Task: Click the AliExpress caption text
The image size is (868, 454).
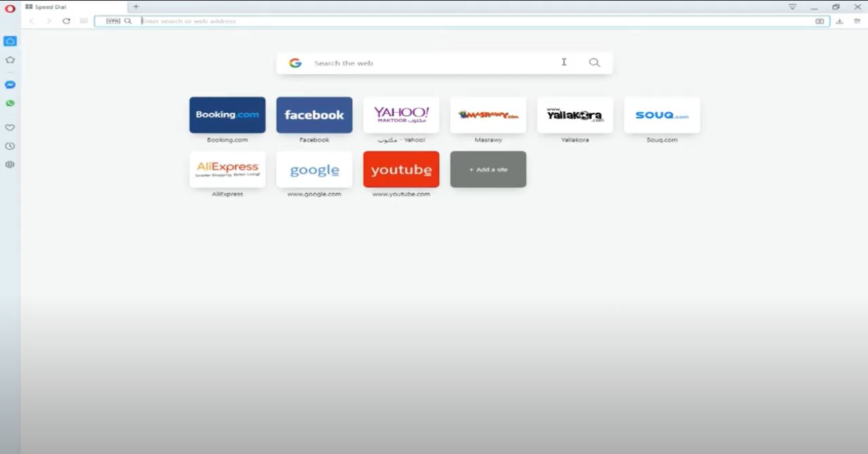Action: tap(228, 194)
